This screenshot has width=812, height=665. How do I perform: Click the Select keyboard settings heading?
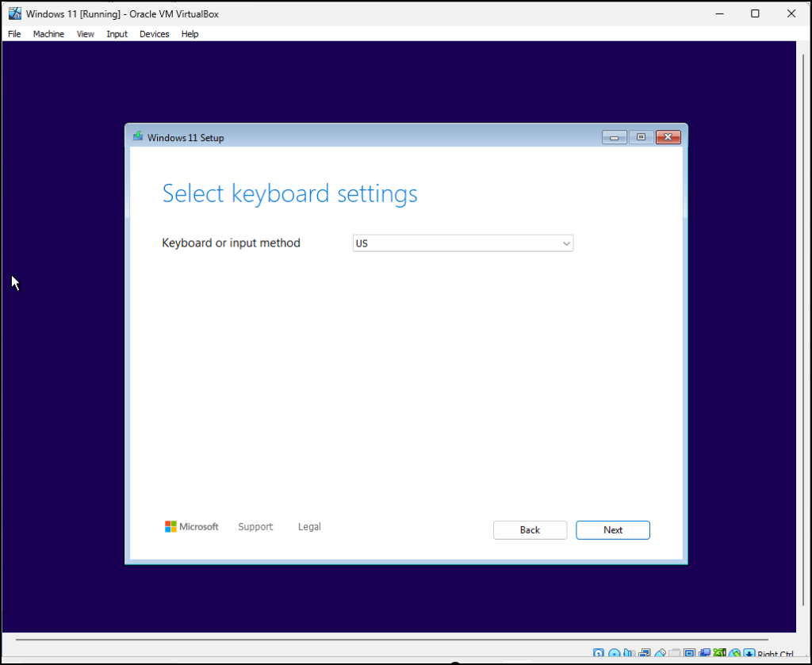pos(289,194)
